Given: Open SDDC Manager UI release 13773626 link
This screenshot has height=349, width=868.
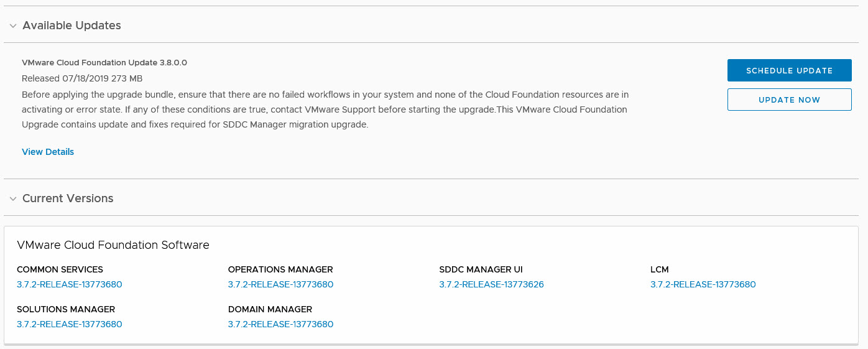Looking at the screenshot, I should pos(491,285).
